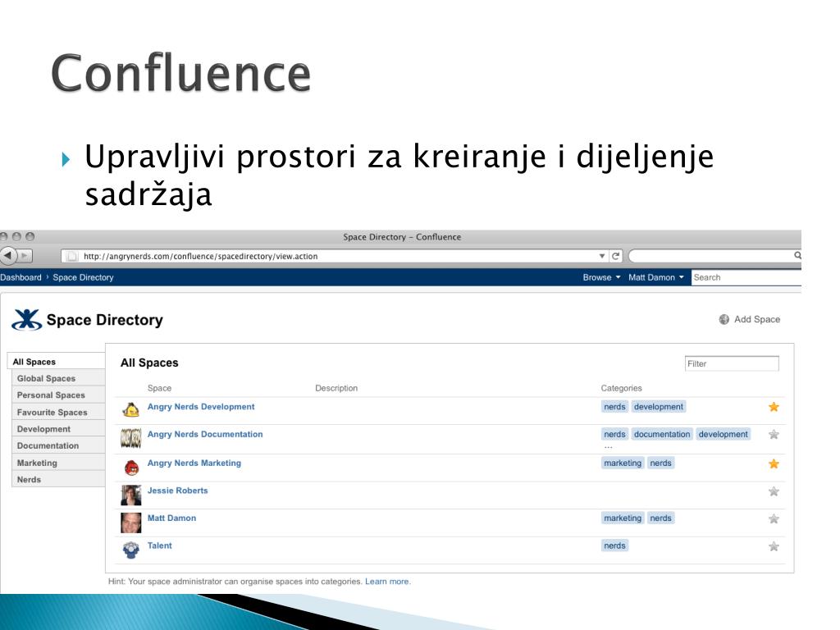Favourite Matt Damon space star
This screenshot has width=840, height=630.
tap(774, 518)
